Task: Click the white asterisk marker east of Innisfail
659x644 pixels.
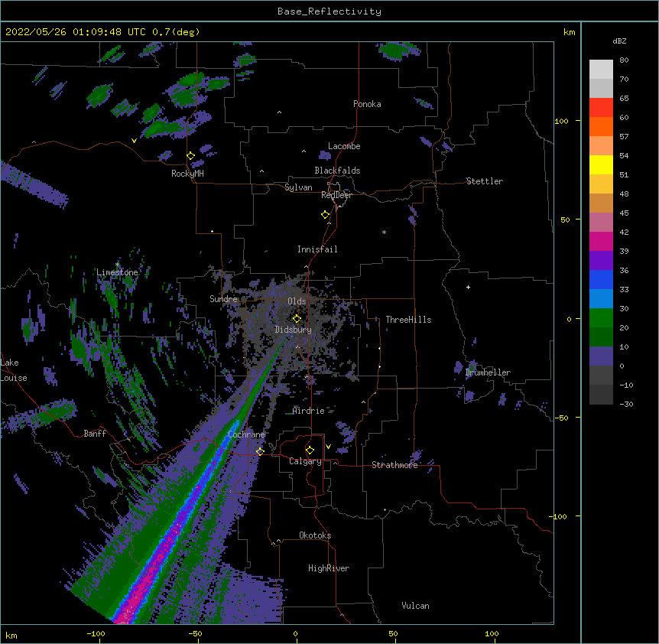Action: pos(384,233)
